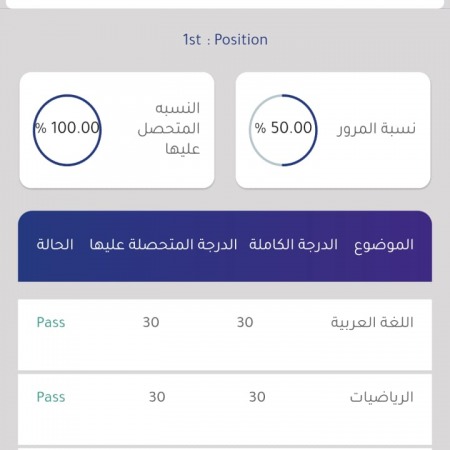The image size is (450, 450).
Task: Click the نسبة المرور label text
Action: pyautogui.click(x=376, y=129)
